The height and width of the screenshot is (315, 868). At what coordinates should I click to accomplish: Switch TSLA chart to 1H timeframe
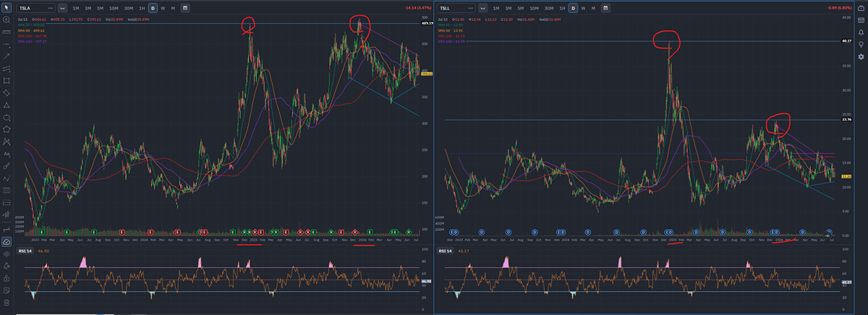(x=142, y=8)
